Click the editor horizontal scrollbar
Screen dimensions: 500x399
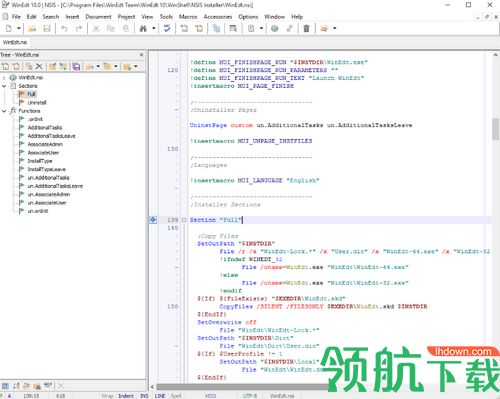point(242,387)
